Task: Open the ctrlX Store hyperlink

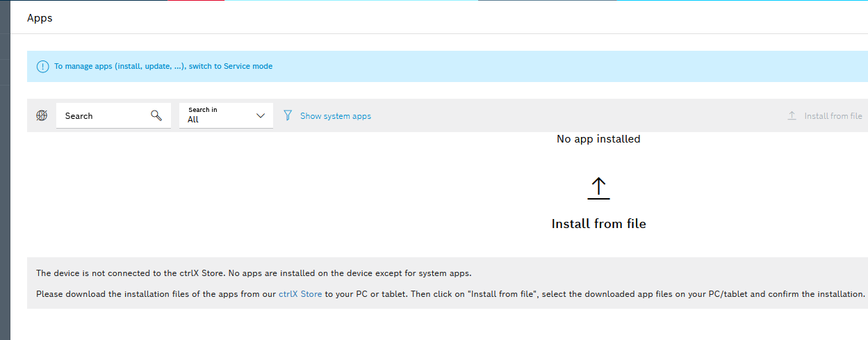Action: click(300, 294)
